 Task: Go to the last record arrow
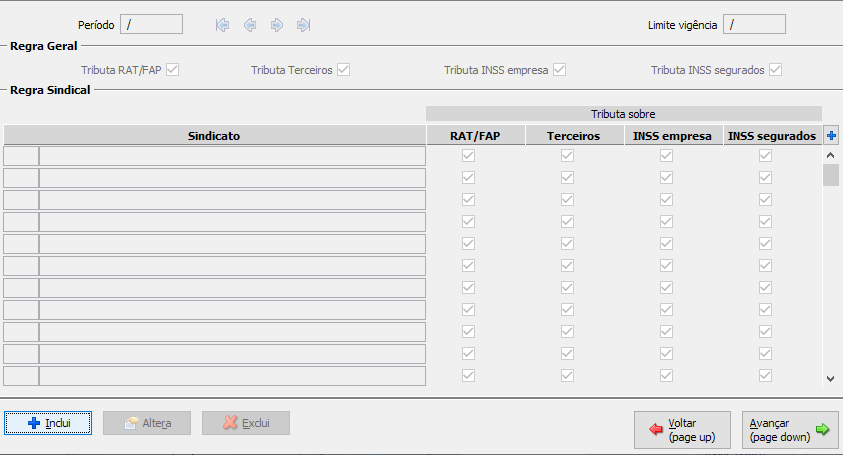pyautogui.click(x=304, y=25)
